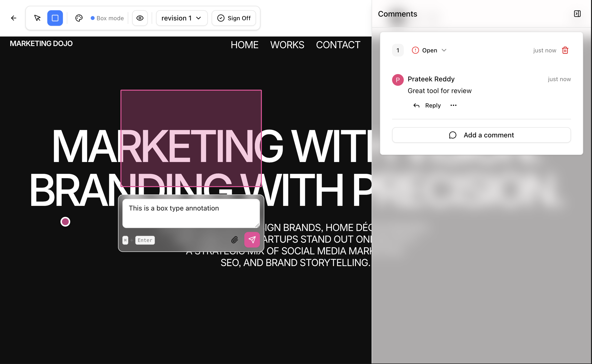Open the revision 1 dropdown
This screenshot has width=592, height=364.
(182, 18)
